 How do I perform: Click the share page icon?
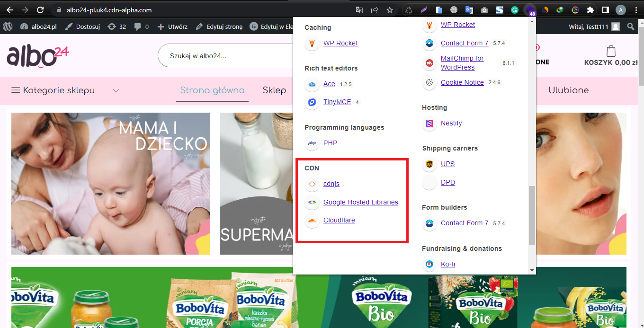(375, 10)
